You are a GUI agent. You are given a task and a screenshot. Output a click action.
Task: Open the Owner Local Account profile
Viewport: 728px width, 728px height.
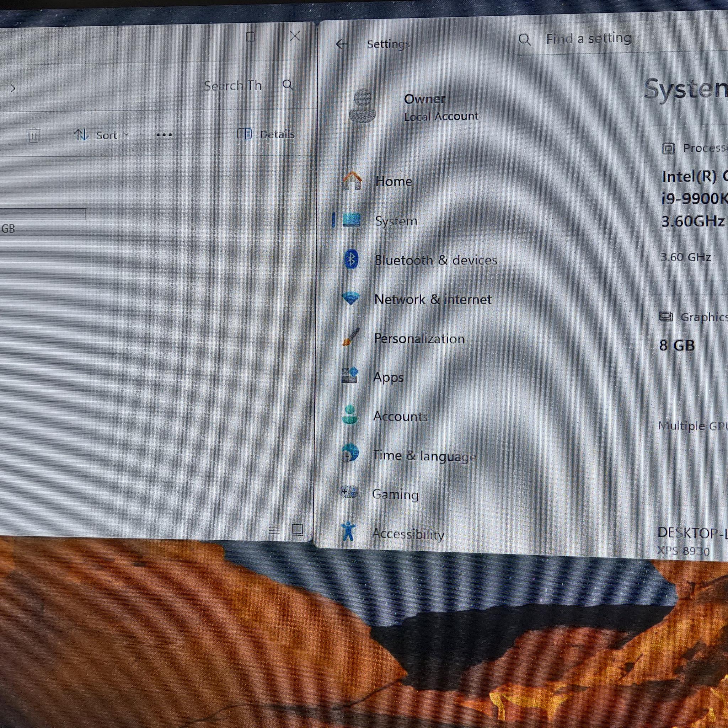[414, 107]
